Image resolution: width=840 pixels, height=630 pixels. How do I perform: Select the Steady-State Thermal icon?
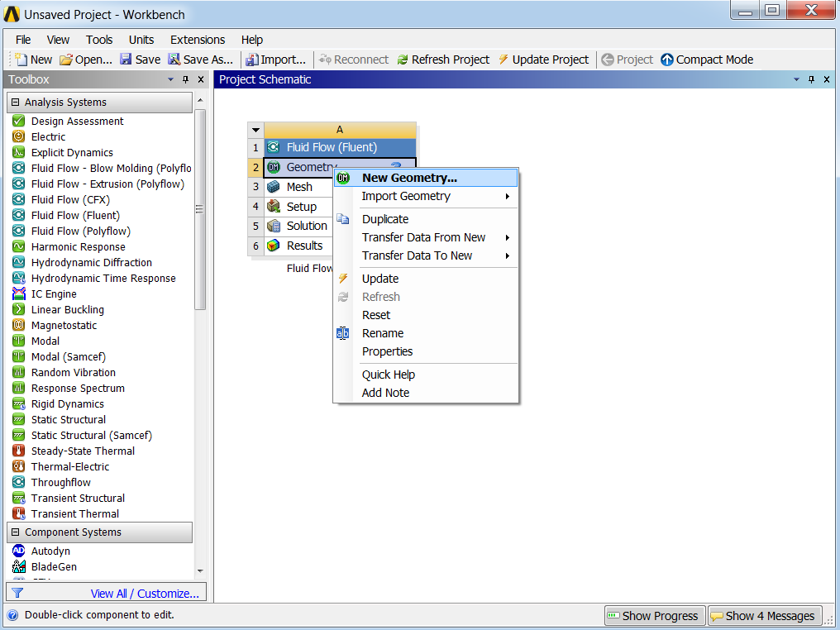tap(19, 451)
